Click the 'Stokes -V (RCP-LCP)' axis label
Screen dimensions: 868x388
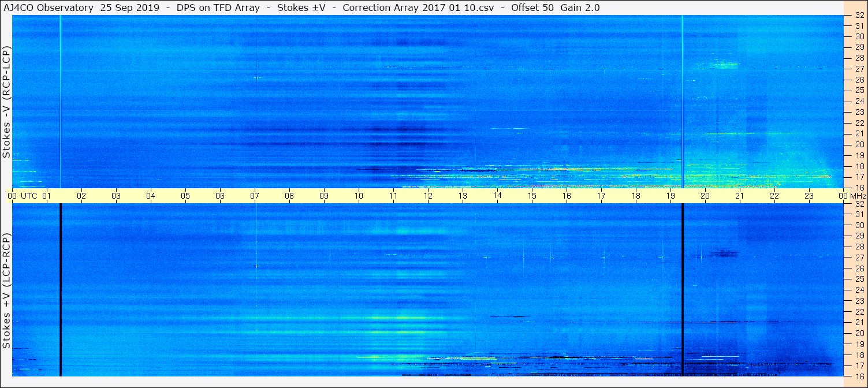click(6, 102)
